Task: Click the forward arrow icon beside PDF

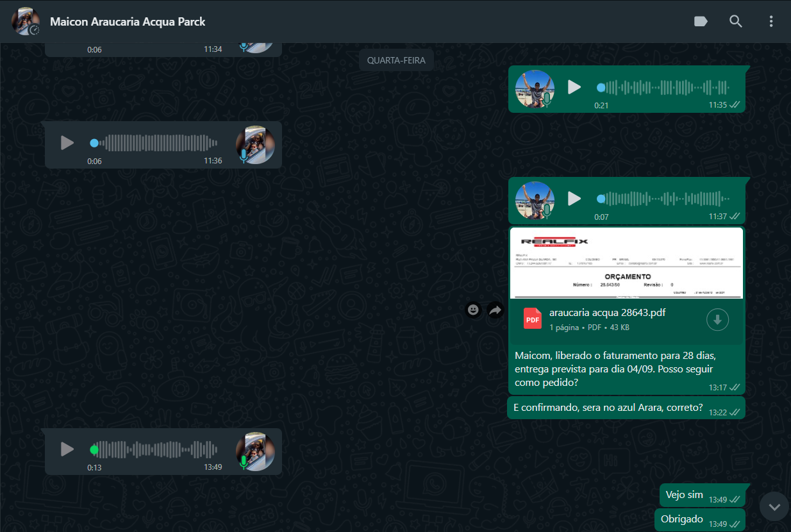Action: 495,310
